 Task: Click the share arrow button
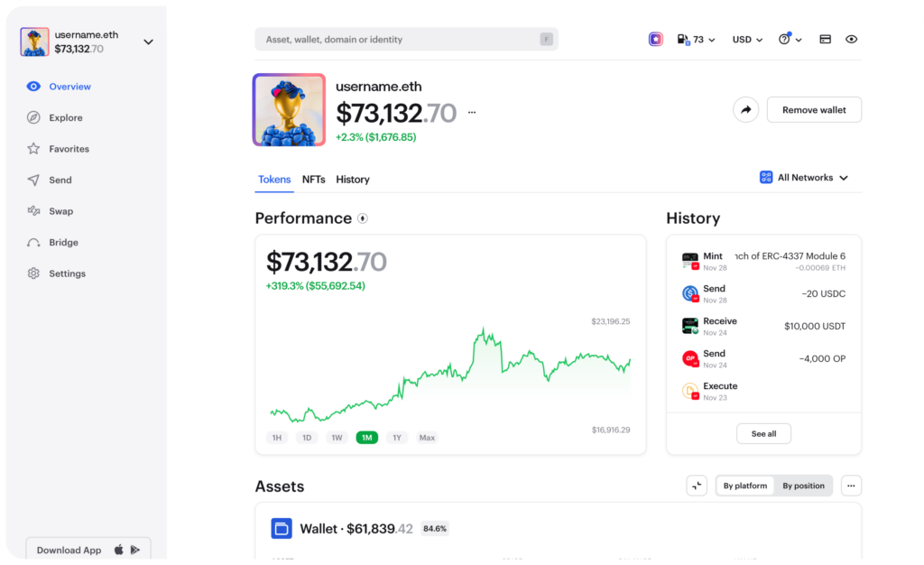pyautogui.click(x=745, y=109)
